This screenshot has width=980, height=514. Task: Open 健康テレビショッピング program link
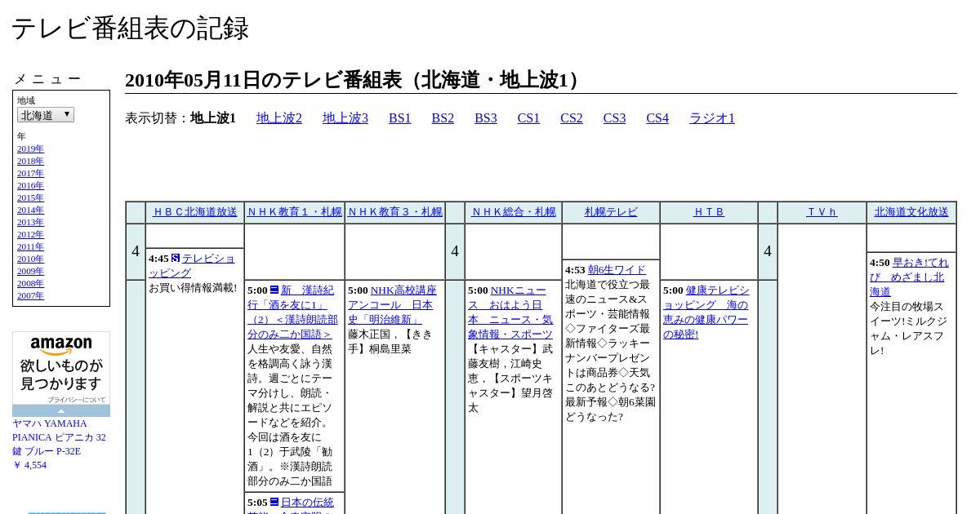(706, 312)
